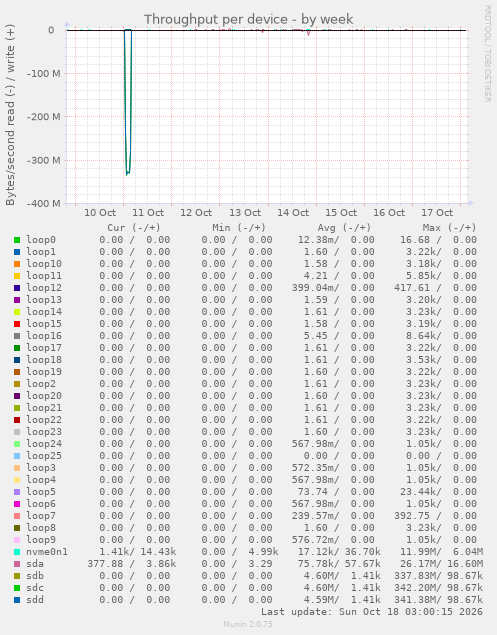Click the 'loop18' legend label
Image resolution: width=497 pixels, height=635 pixels.
pyautogui.click(x=44, y=360)
